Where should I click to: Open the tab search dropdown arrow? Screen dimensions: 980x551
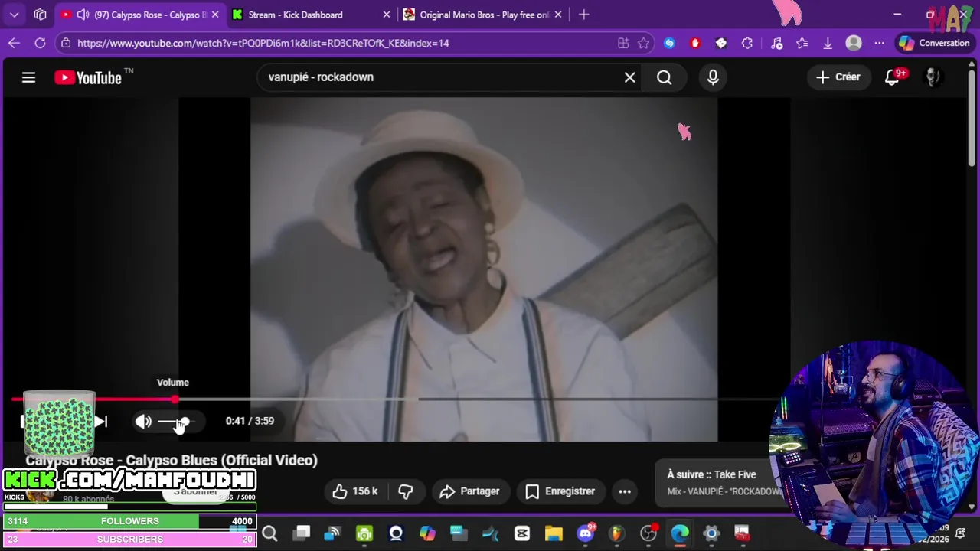14,15
